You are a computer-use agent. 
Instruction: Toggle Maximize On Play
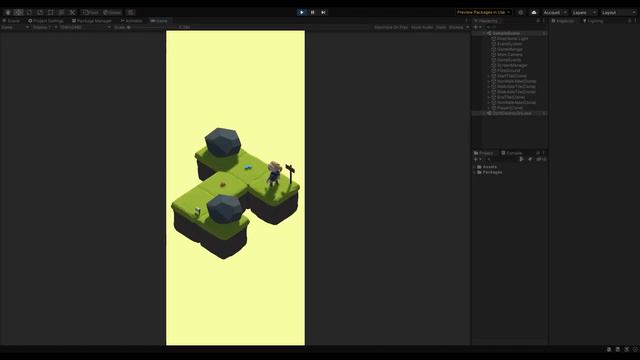point(391,27)
